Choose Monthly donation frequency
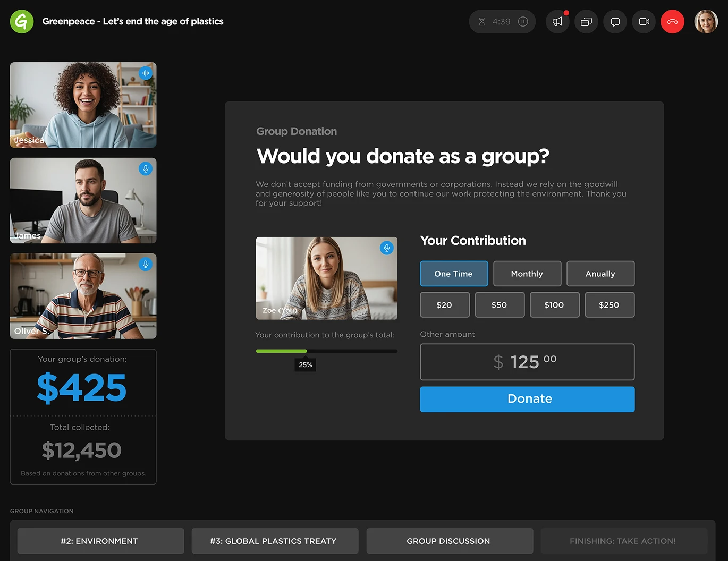The height and width of the screenshot is (561, 728). click(x=527, y=274)
